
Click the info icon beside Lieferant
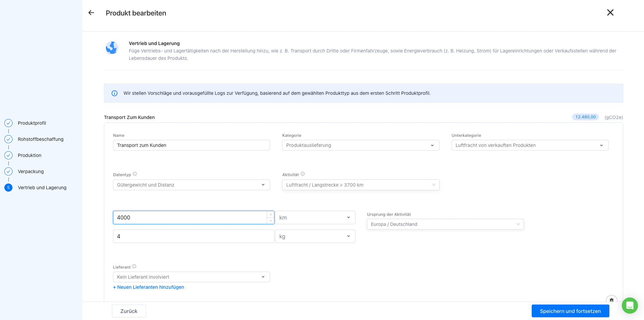[x=134, y=267]
